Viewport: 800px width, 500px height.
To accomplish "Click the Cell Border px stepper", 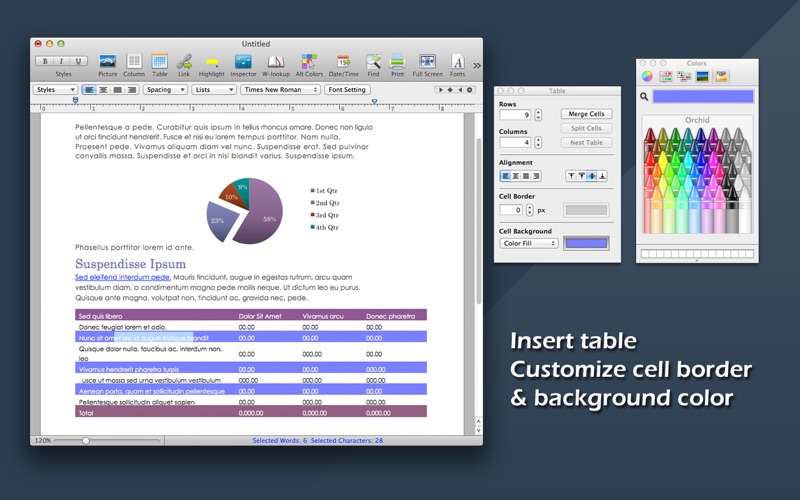I will [x=530, y=210].
